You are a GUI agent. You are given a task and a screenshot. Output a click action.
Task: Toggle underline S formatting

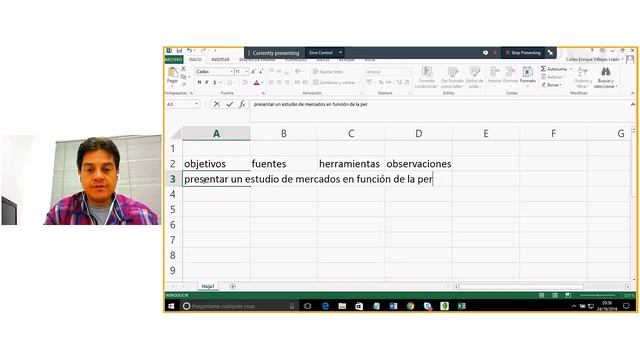pos(215,83)
